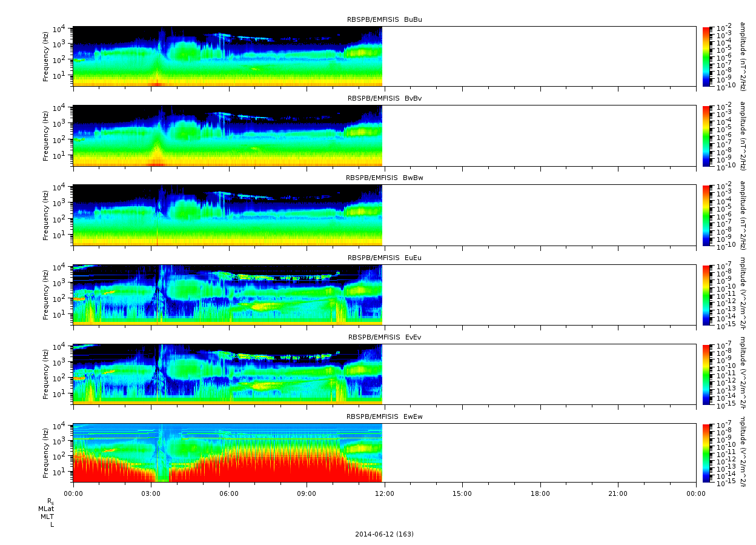The image size is (756, 545).
Task: Click the EuEu spectrogram panel
Action: pos(384,295)
